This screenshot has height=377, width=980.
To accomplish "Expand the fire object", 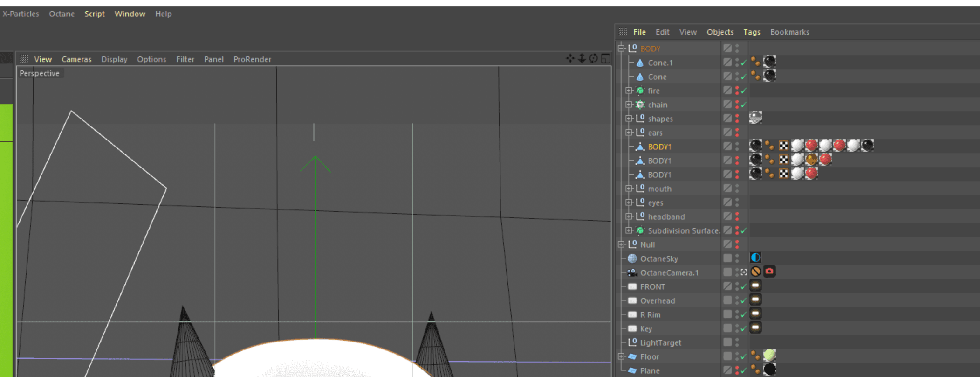I will (629, 91).
